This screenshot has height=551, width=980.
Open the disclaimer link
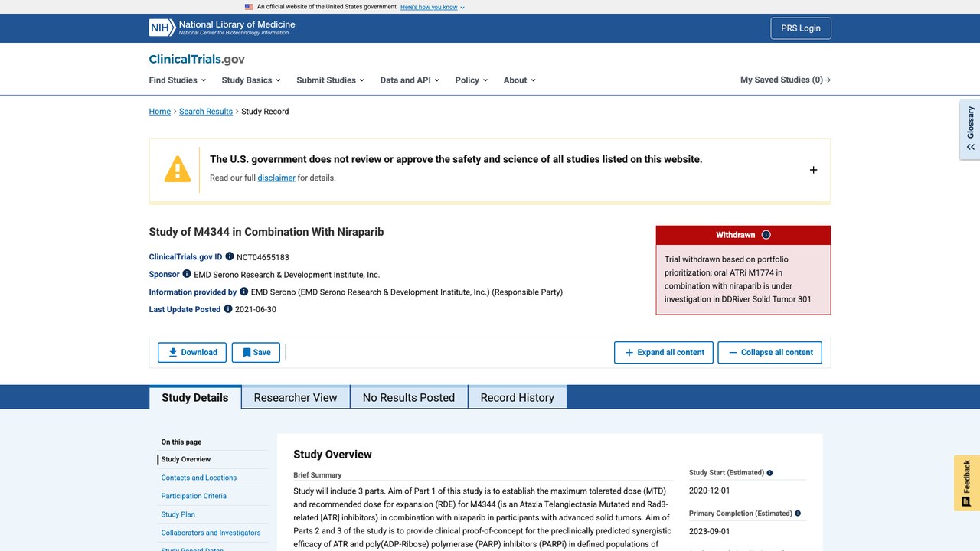(x=276, y=178)
